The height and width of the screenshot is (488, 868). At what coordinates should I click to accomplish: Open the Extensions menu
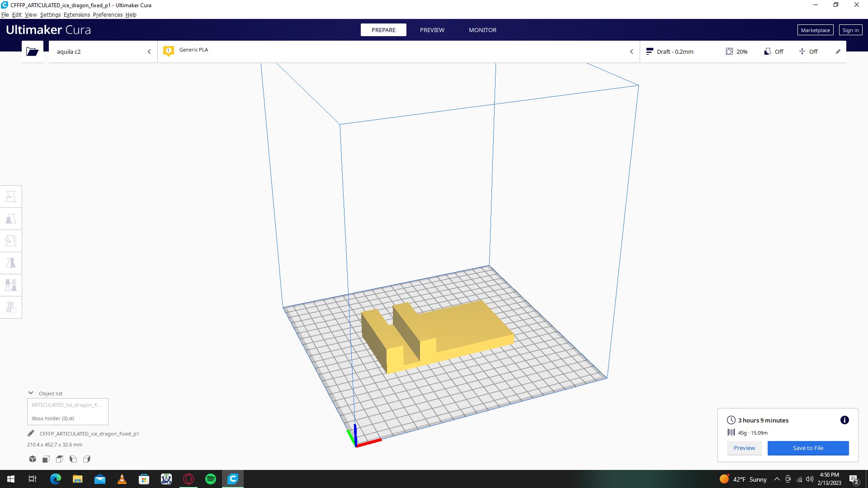pyautogui.click(x=76, y=14)
